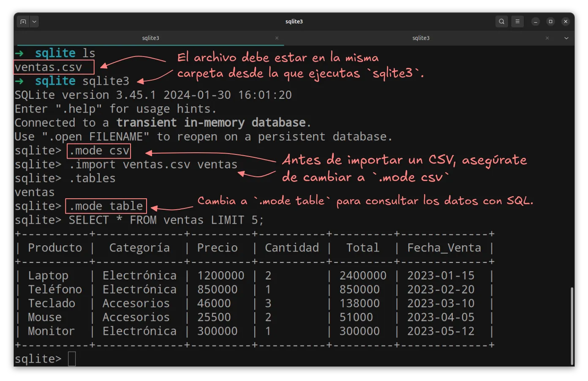
Task: Select the first sqlite3 tab
Action: 150,38
